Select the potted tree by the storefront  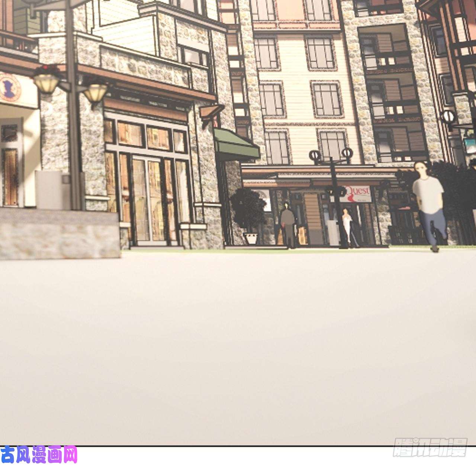(x=248, y=210)
